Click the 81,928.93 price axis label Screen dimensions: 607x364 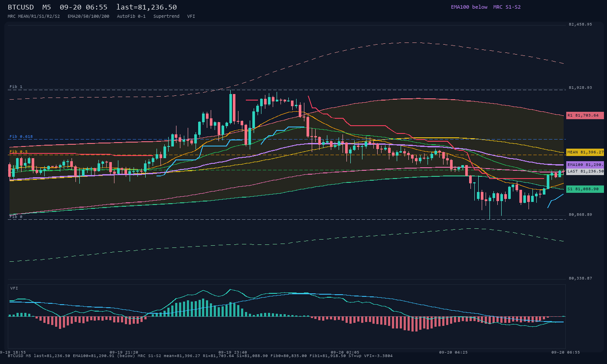[580, 88]
